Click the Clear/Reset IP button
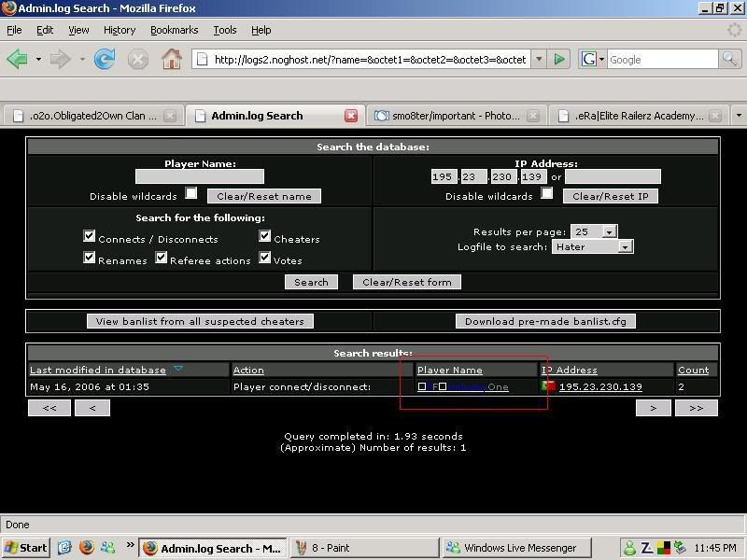The image size is (747, 560). (611, 196)
